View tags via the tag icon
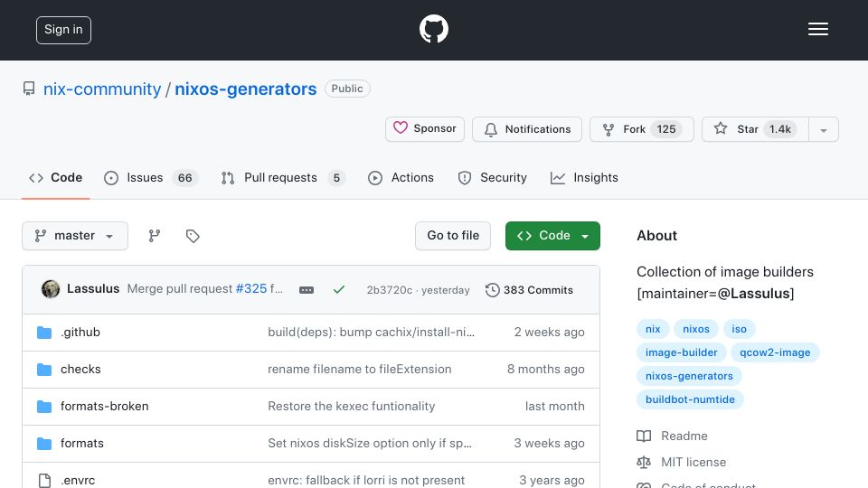Image resolution: width=868 pixels, height=488 pixels. [193, 236]
